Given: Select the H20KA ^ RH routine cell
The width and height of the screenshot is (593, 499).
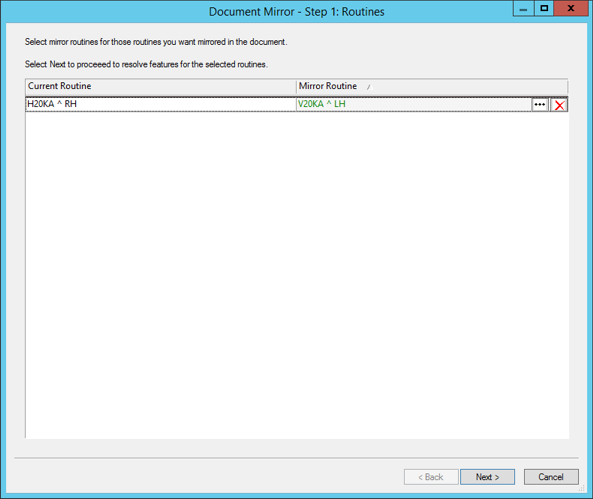Looking at the screenshot, I should (x=161, y=104).
